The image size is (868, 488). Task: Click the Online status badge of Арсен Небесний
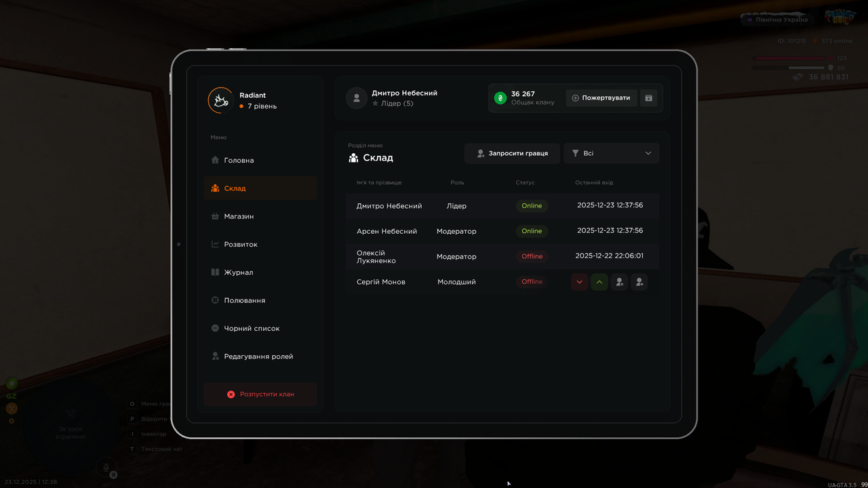(x=532, y=231)
